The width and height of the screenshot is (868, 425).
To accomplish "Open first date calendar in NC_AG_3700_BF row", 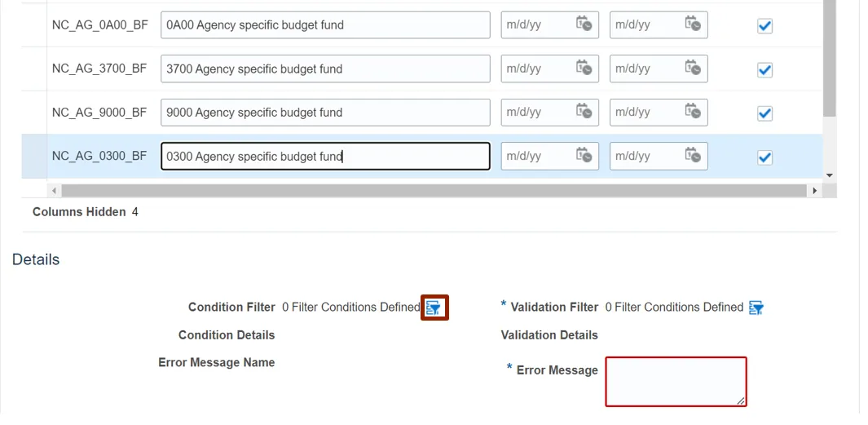I will 584,69.
